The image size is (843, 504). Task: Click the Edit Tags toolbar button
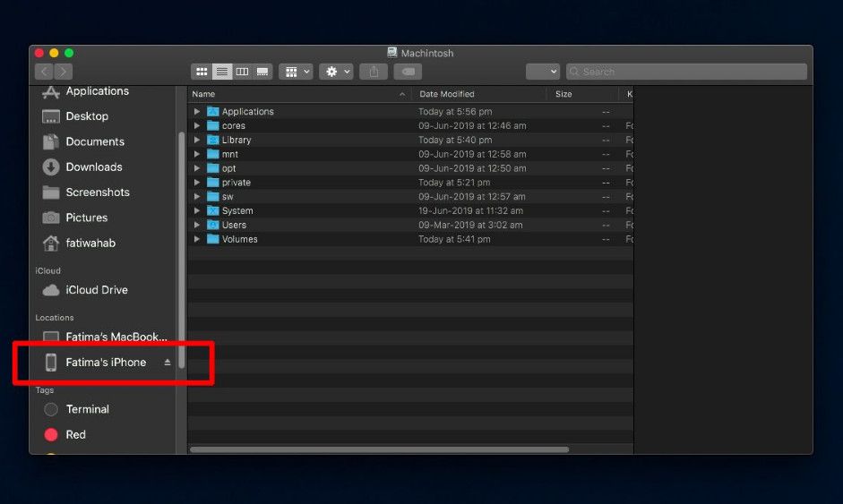click(x=408, y=72)
